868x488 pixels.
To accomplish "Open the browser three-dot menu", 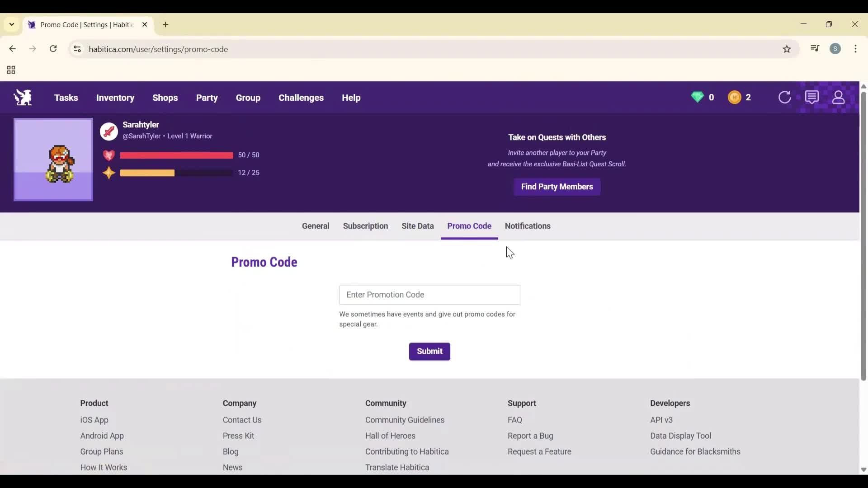I will 856,49.
